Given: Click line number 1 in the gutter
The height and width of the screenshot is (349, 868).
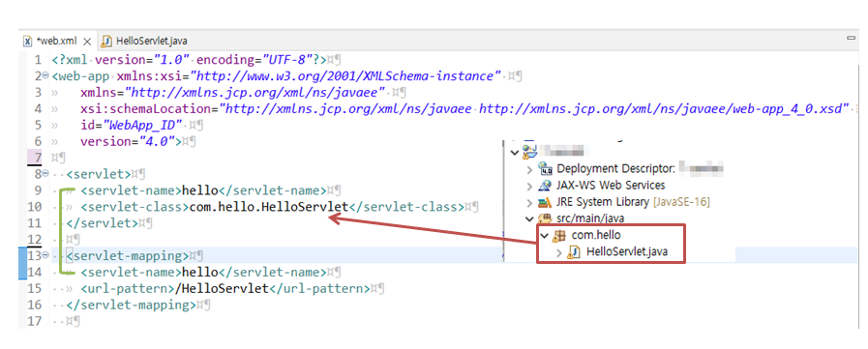Looking at the screenshot, I should click(38, 59).
